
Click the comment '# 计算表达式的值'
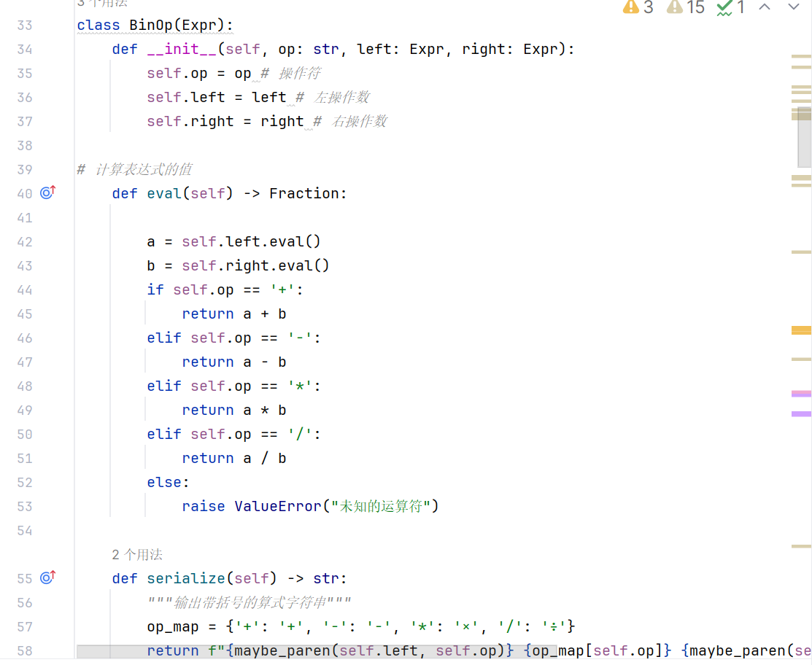[134, 169]
